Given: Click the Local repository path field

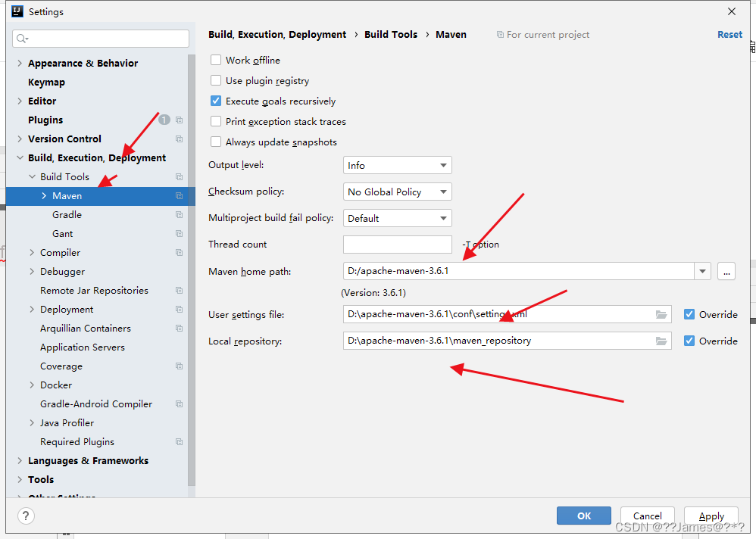Looking at the screenshot, I should coord(508,341).
